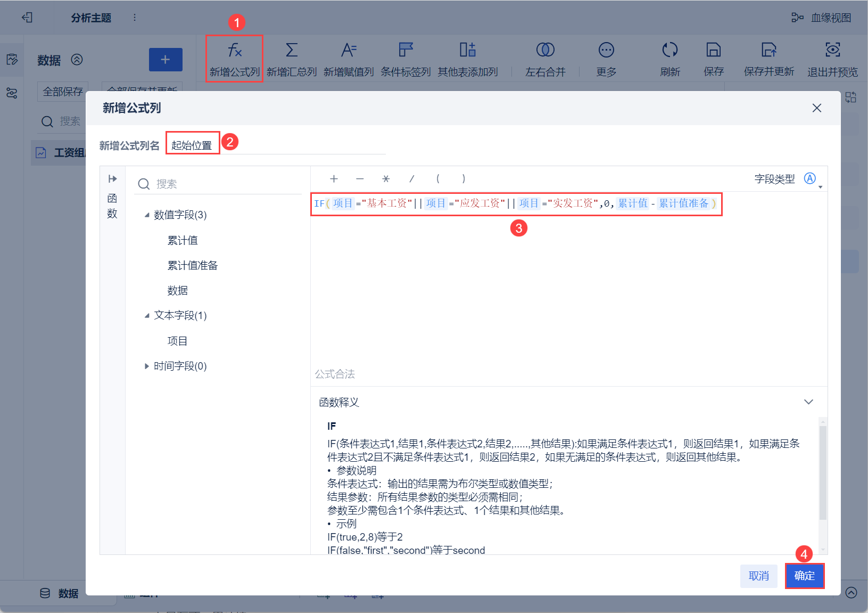Screen dimensions: 868x613
Task: Insert the right parenthesis in the formula
Action: [464, 179]
